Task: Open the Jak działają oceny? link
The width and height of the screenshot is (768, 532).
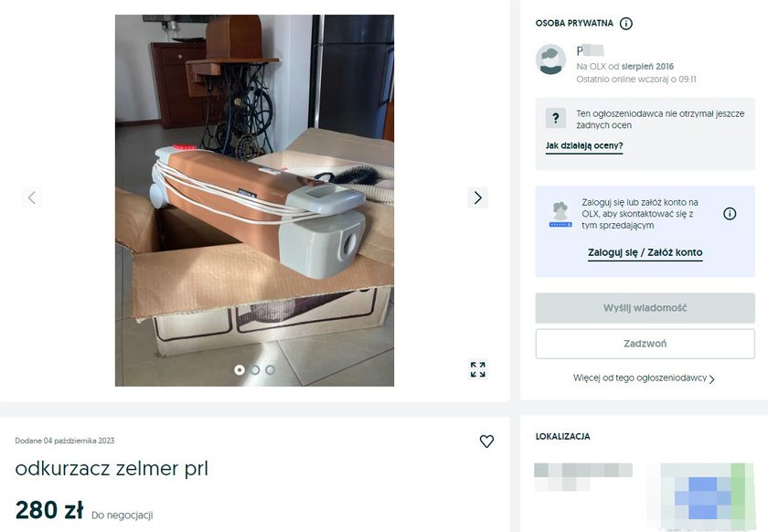Action: (584, 145)
